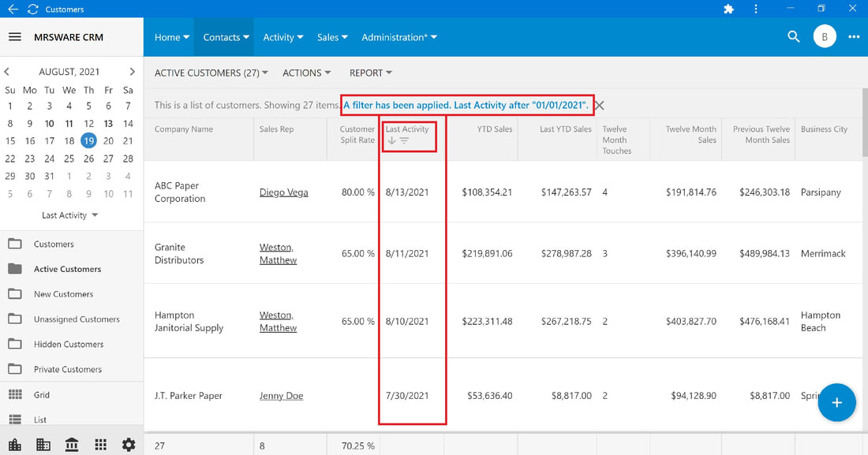
Task: Click the office building icon in bottom bar
Action: pos(43,444)
